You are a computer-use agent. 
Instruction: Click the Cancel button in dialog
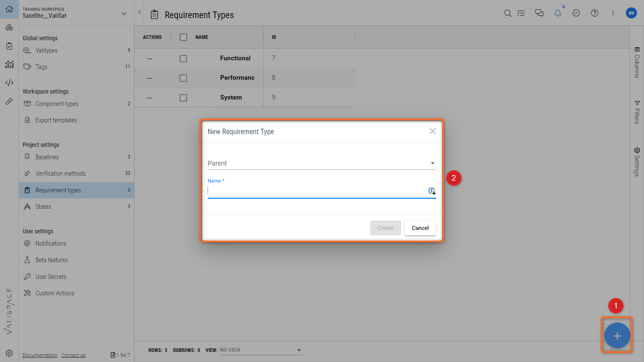point(420,228)
